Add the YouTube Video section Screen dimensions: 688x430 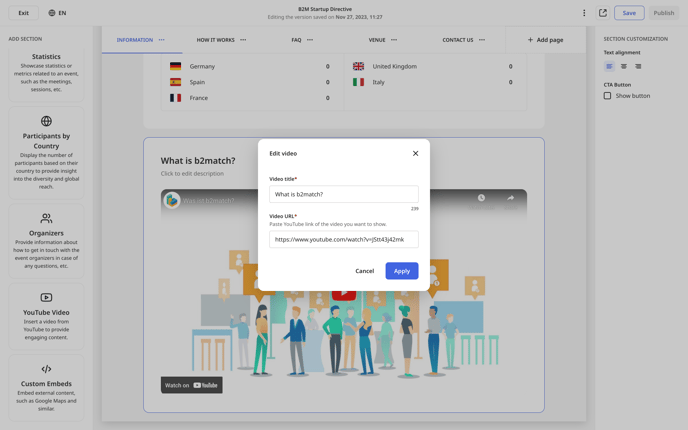coord(46,316)
